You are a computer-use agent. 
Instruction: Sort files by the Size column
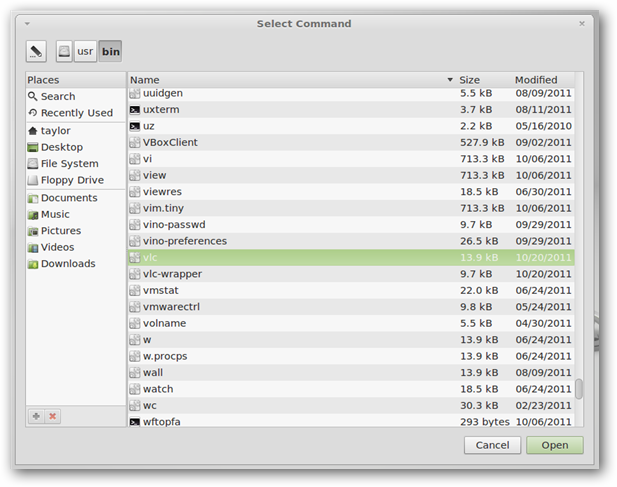click(x=484, y=80)
